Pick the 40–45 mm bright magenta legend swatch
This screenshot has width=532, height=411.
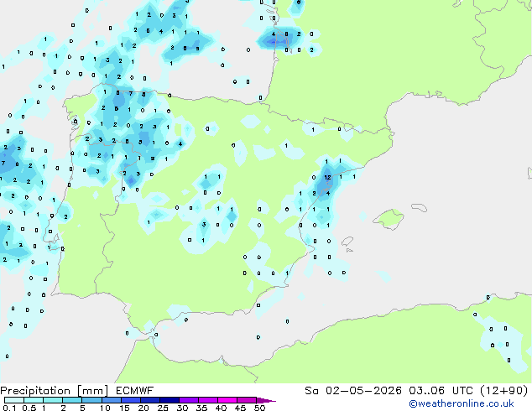coord(227,400)
